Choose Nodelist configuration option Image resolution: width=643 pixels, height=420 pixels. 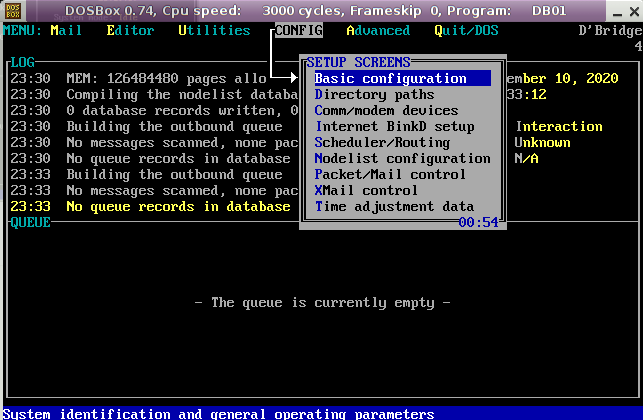coord(402,158)
